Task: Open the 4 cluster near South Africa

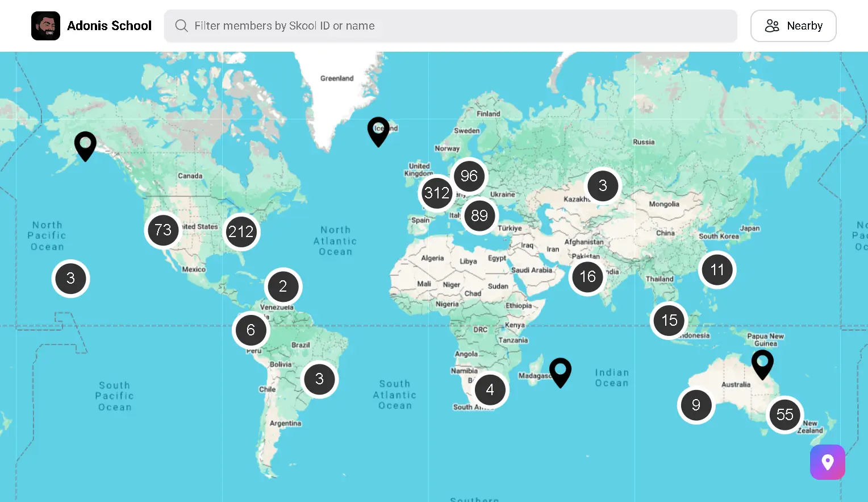Action: tap(490, 389)
